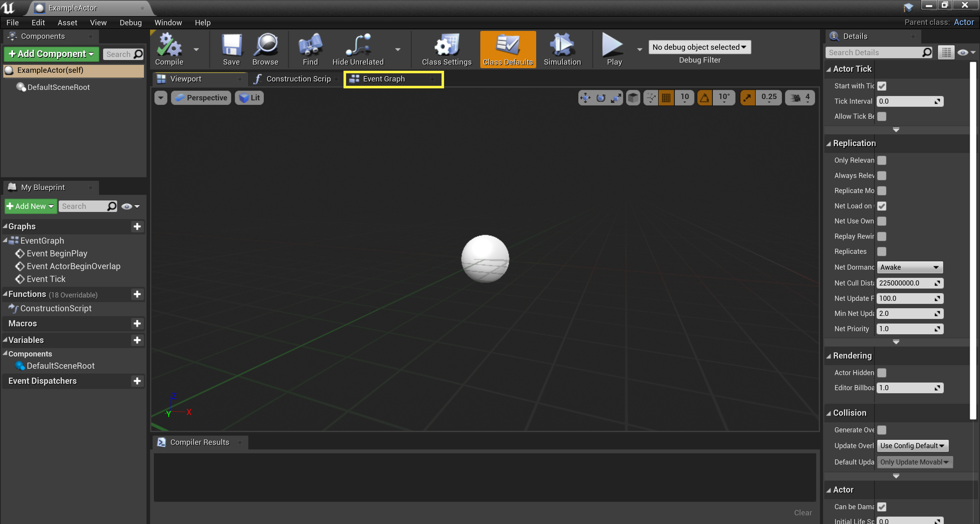980x524 pixels.
Task: Enable the Replicates checkbox
Action: [882, 252]
